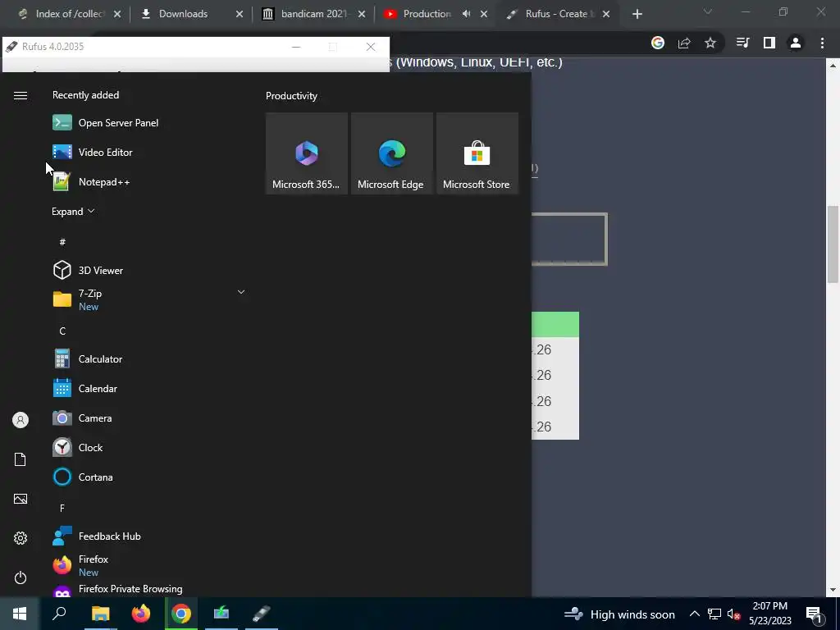
Task: Jump to the # letter index
Action: 62,242
